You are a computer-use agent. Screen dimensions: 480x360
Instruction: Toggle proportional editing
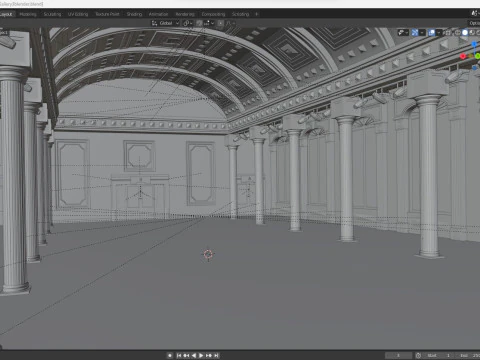(x=221, y=23)
